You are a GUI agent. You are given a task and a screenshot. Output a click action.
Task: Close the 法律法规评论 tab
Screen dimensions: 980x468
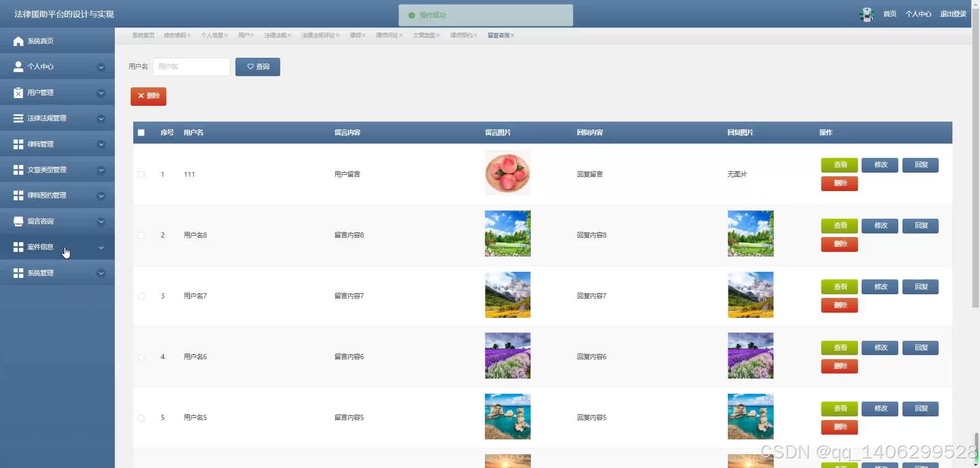click(338, 35)
